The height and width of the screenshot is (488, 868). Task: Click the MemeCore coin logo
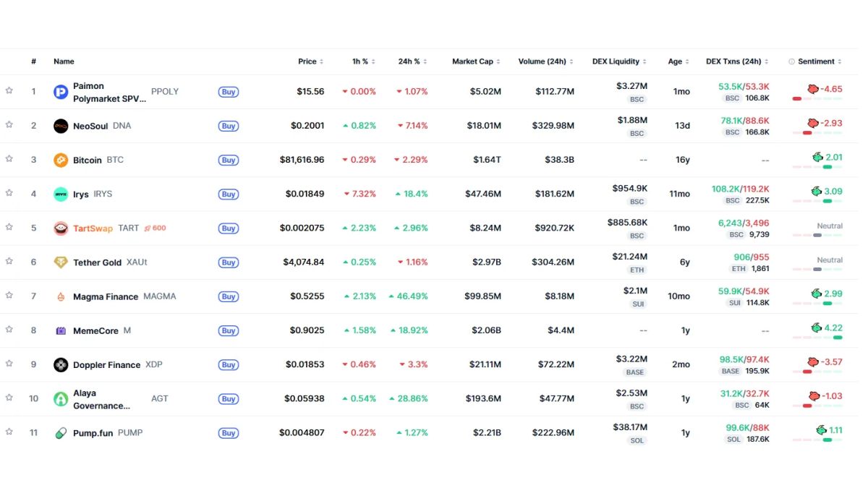click(61, 330)
